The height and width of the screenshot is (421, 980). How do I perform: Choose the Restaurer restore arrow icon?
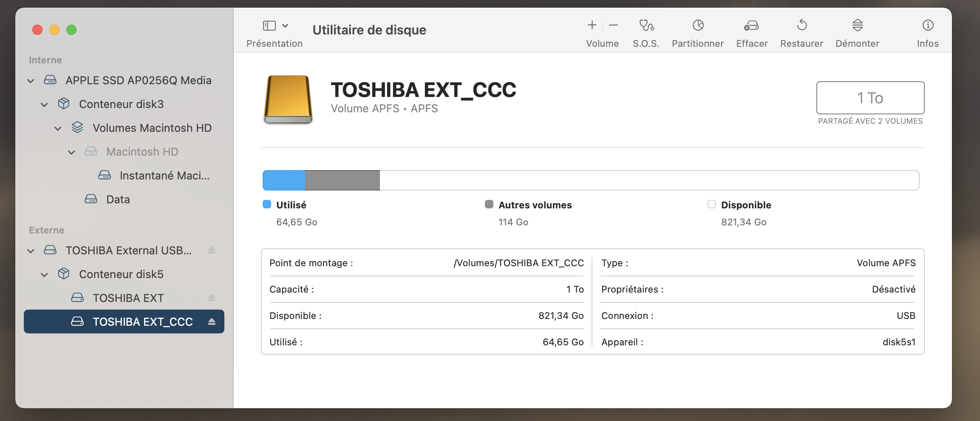click(802, 26)
